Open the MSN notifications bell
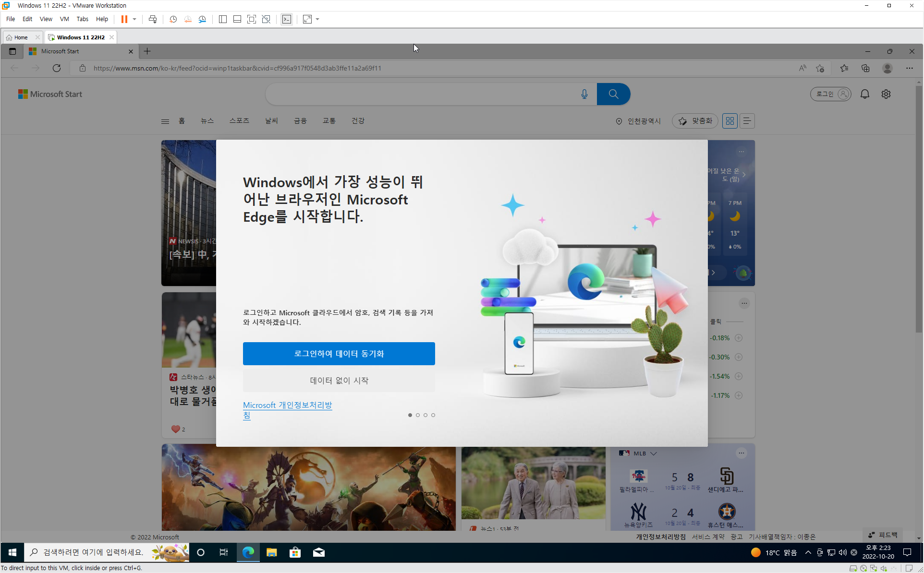924x573 pixels. 864,94
